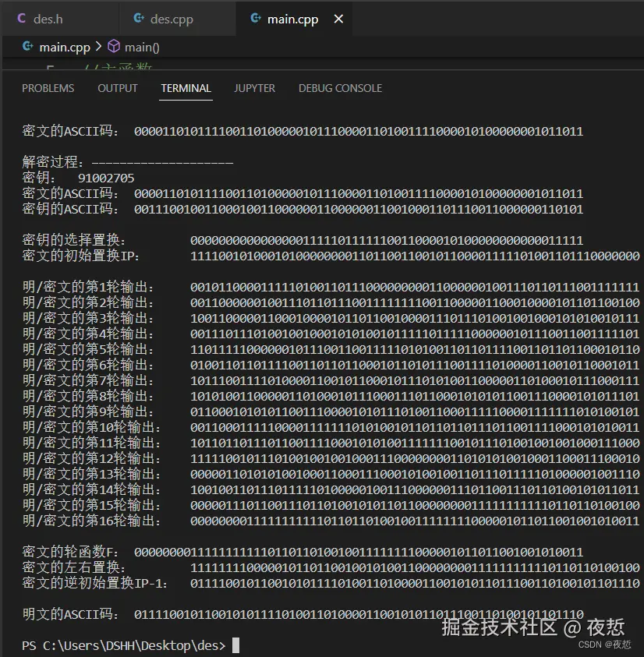The height and width of the screenshot is (657, 644).
Task: Switch to the des.cpp tab
Action: (x=178, y=19)
